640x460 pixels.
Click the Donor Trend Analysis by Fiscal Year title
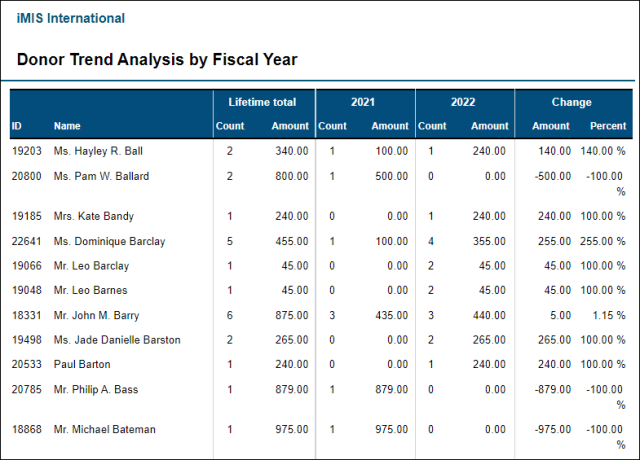click(x=157, y=59)
